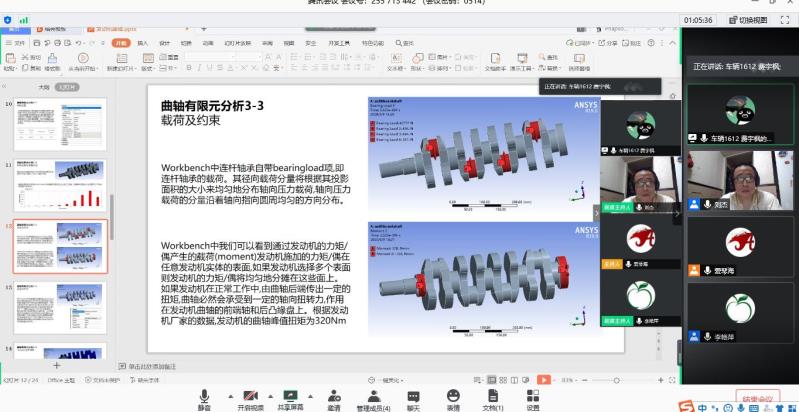
Task: Mute the microphone in the meeting toolbar
Action: tap(204, 399)
